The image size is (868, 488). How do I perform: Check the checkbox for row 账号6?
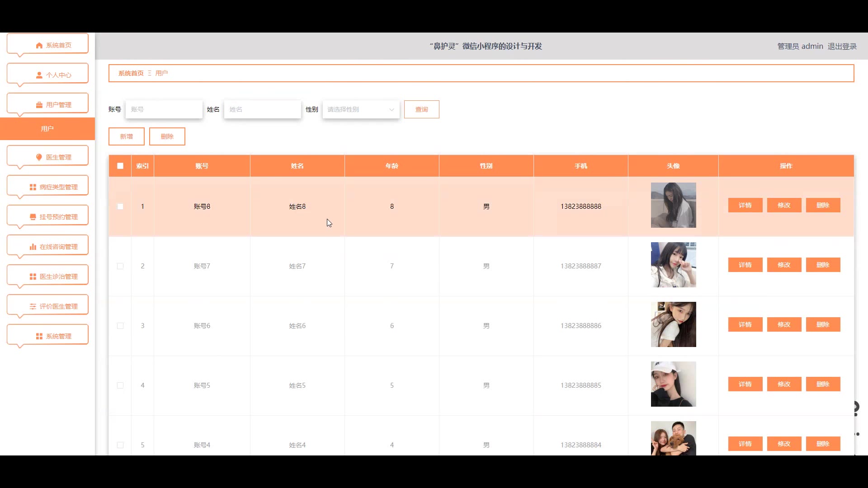[120, 326]
